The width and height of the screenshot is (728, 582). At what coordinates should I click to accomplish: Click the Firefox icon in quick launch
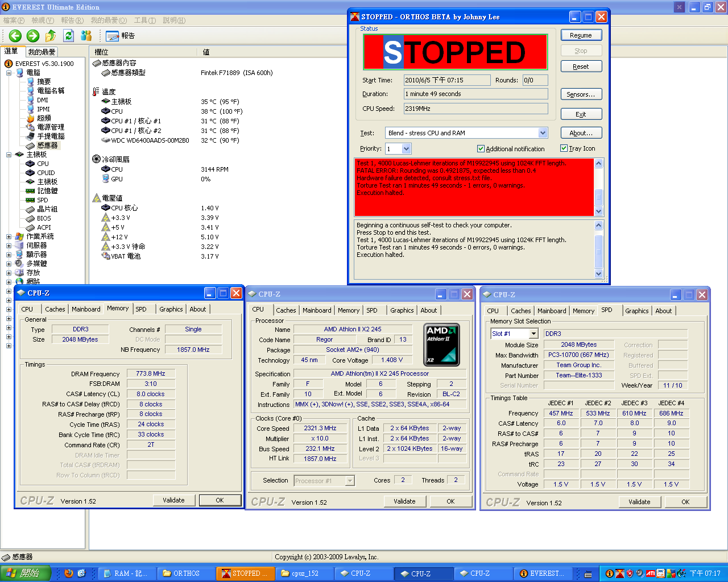point(69,573)
